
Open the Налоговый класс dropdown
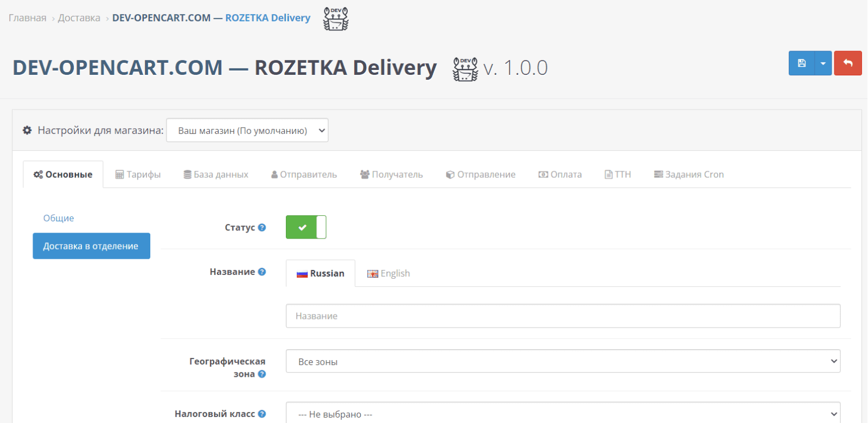(563, 413)
